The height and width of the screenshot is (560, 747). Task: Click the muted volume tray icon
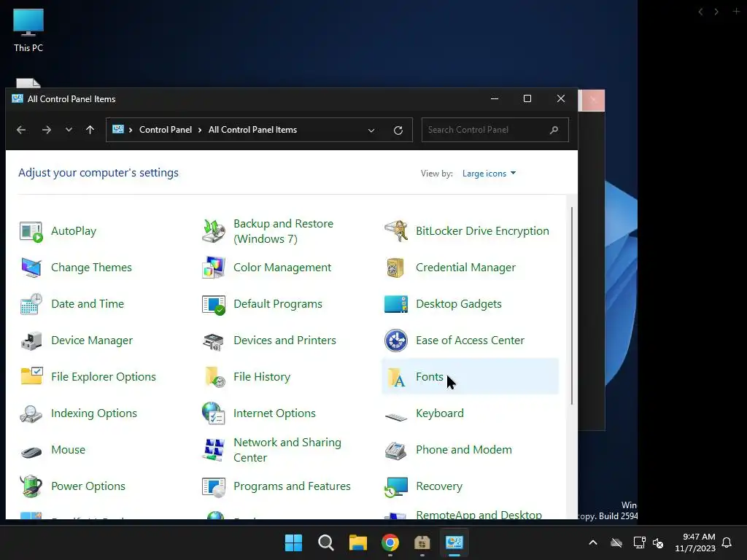[x=658, y=542]
